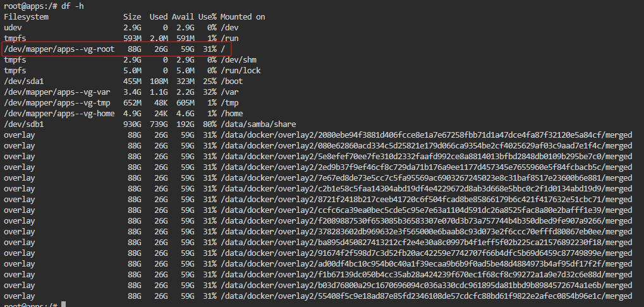Image resolution: width=644 pixels, height=307 pixels.
Task: Click the /dev/mapper/apps--vg-home entry
Action: 59,113
